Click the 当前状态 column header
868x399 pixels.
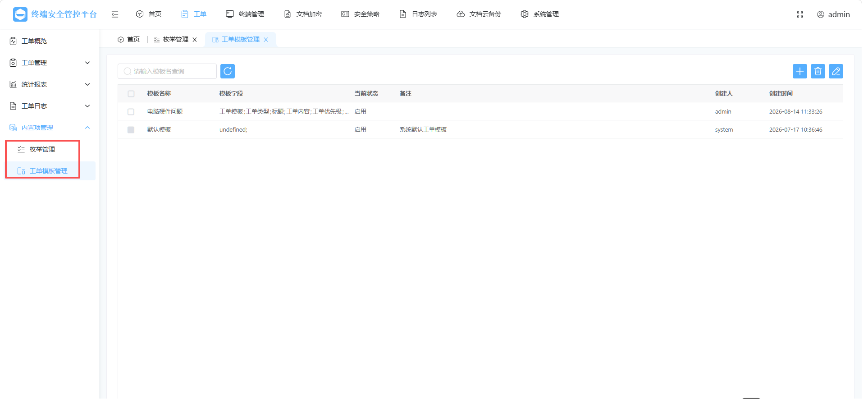[366, 93]
